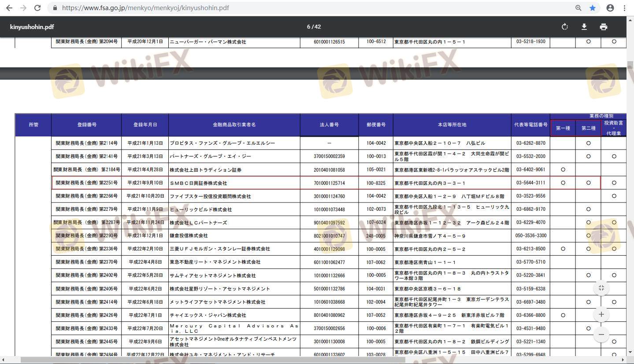Click the 第一種 column header
This screenshot has height=364, width=634.
tap(563, 128)
